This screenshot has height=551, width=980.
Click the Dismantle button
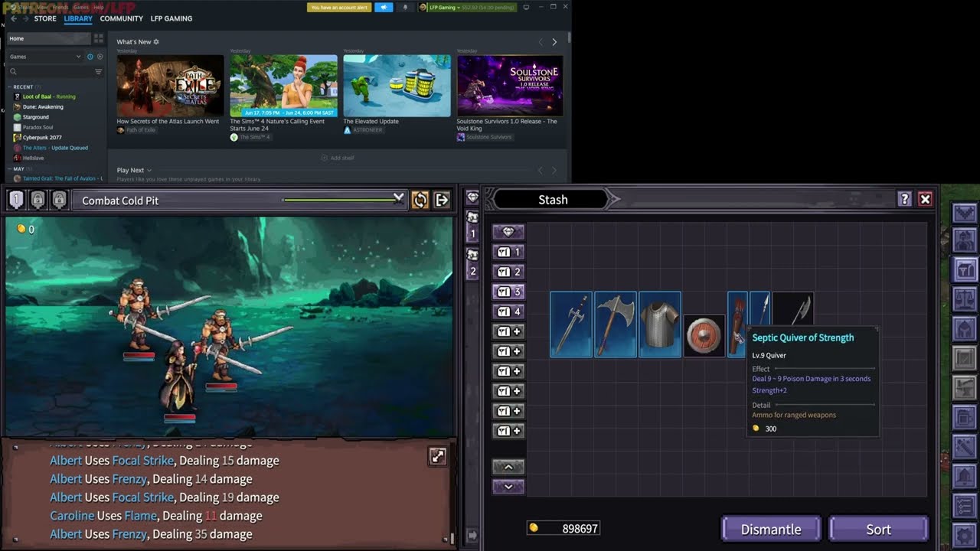coord(771,530)
